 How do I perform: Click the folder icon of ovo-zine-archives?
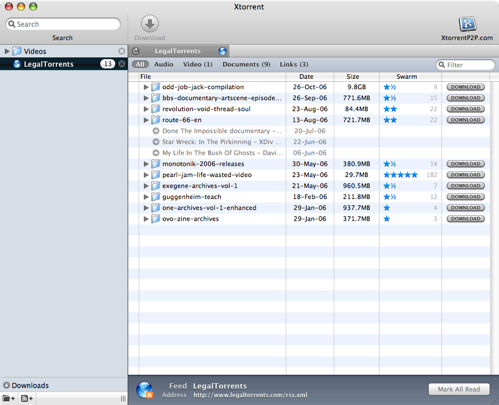point(155,219)
